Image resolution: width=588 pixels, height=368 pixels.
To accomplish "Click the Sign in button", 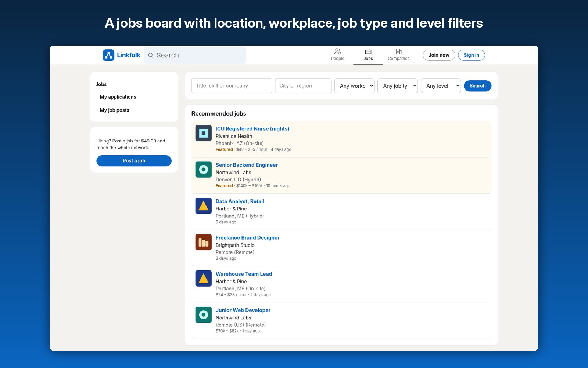I will click(471, 55).
